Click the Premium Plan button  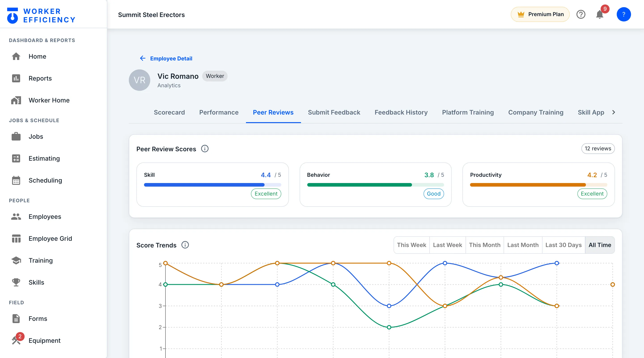point(540,14)
